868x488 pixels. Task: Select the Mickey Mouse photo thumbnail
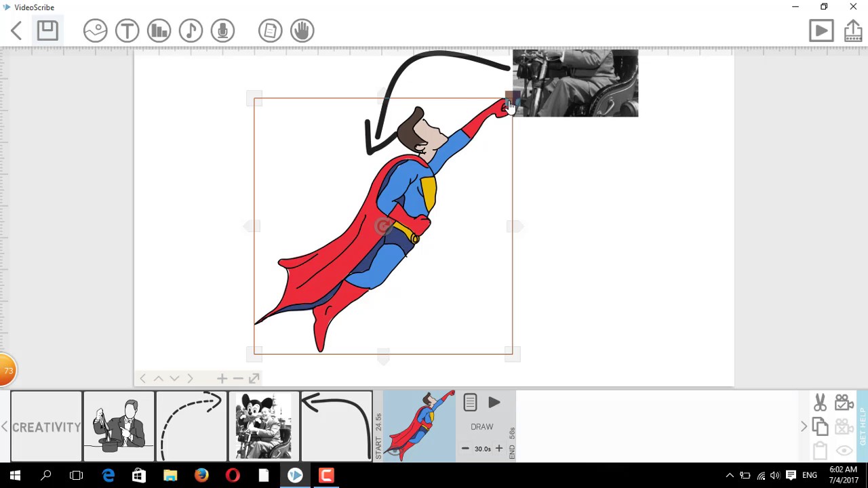pyautogui.click(x=264, y=426)
